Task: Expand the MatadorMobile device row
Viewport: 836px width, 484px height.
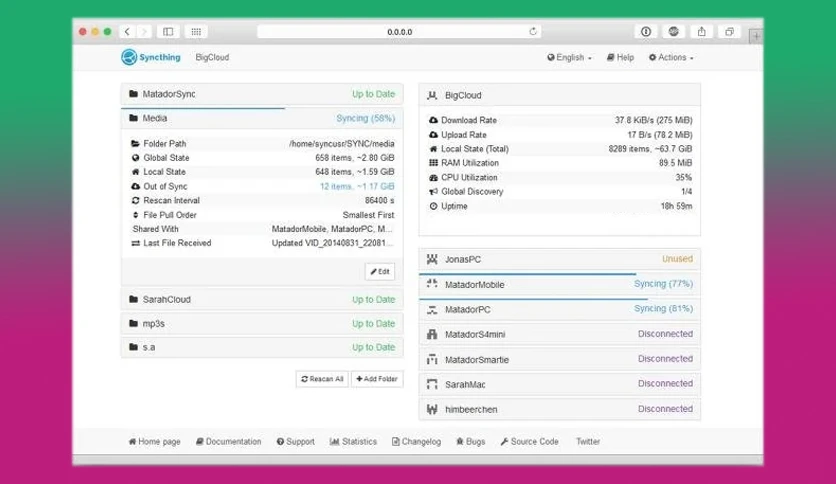Action: click(x=559, y=285)
